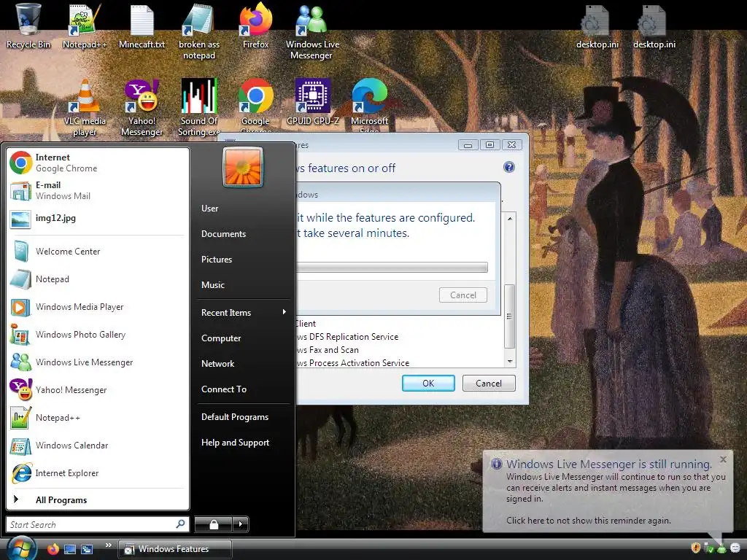Open Music from the Start menu
Screen dimensions: 747x560
pos(212,285)
